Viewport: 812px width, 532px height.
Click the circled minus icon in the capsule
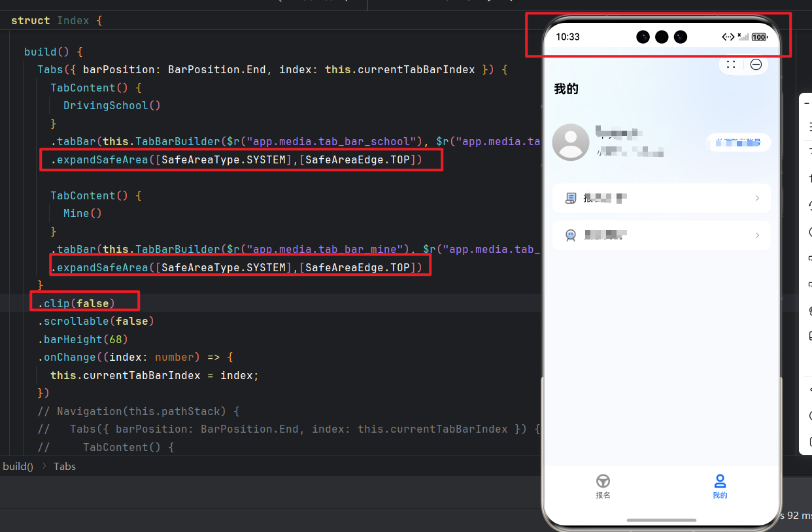tap(756, 64)
